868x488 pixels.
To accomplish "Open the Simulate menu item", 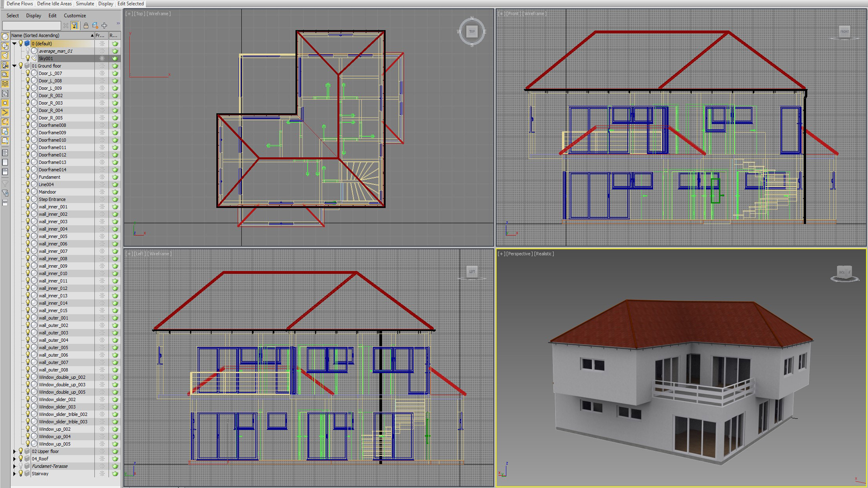I will (85, 4).
